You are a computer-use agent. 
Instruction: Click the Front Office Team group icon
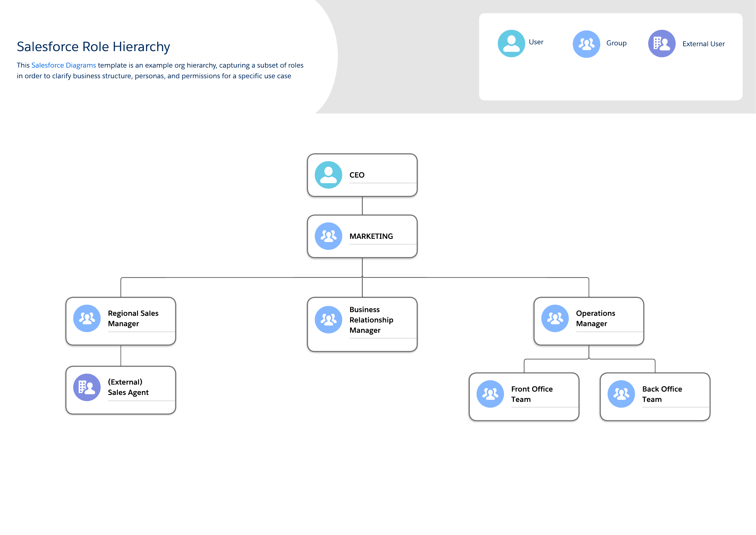click(490, 394)
